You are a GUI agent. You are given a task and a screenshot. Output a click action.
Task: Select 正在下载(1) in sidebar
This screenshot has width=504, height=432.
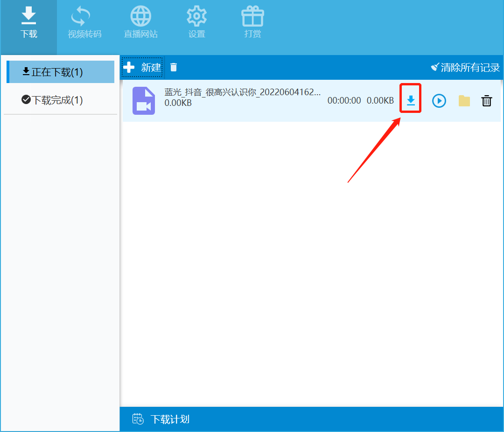60,72
